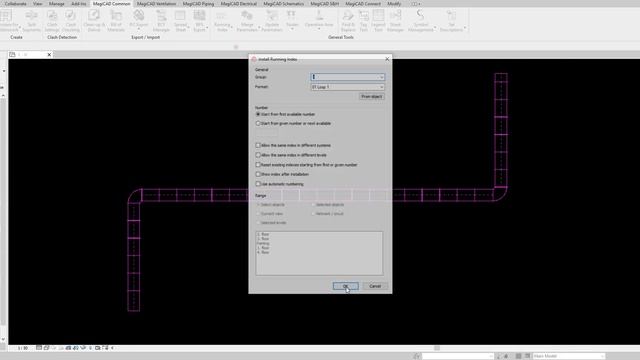This screenshot has width=640, height=360.
Task: Open the Format dropdown in the dialog
Action: (347, 87)
